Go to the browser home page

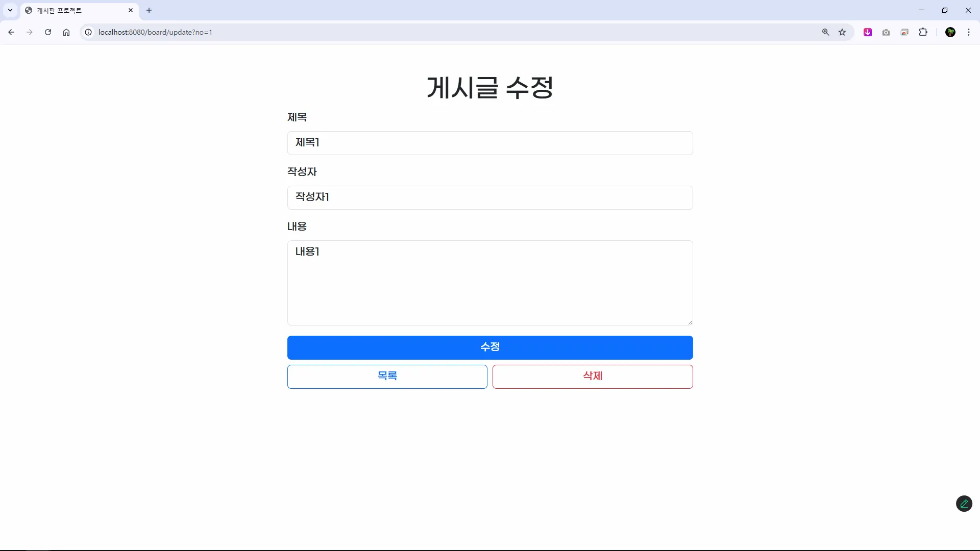[66, 32]
